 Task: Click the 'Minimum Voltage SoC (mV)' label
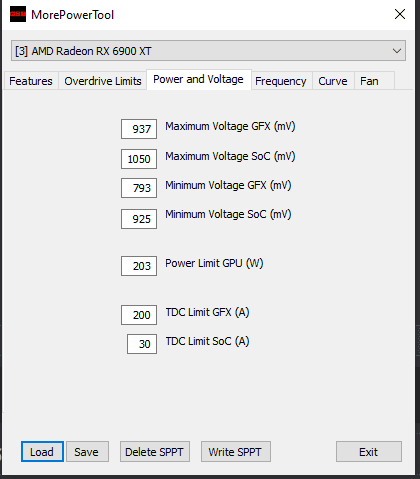(x=228, y=214)
